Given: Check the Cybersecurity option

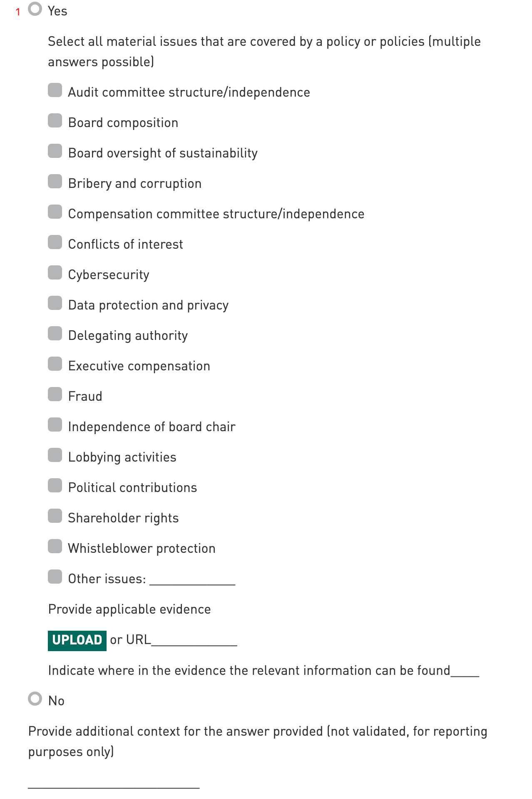Looking at the screenshot, I should tap(55, 273).
